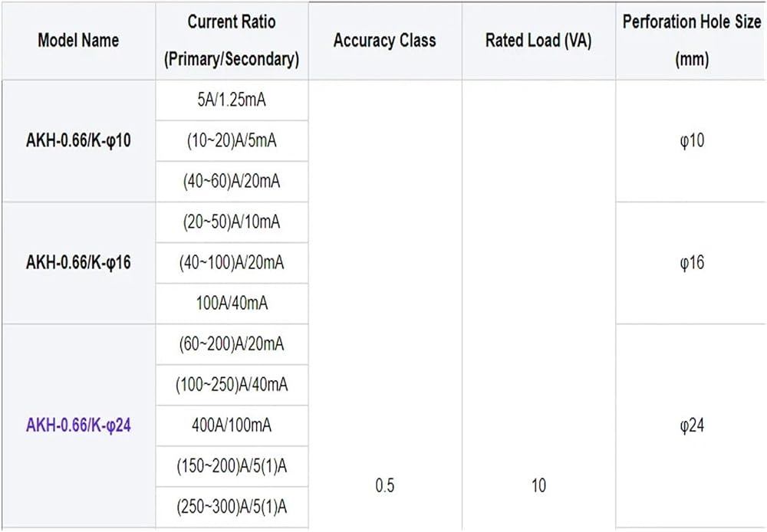Click the rated load value 10

[x=538, y=485]
